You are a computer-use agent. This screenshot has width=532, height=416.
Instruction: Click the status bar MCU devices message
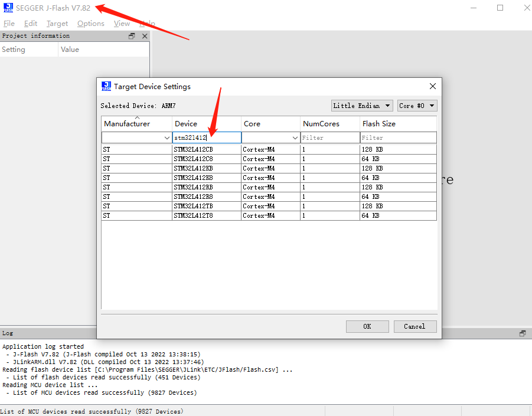point(92,412)
